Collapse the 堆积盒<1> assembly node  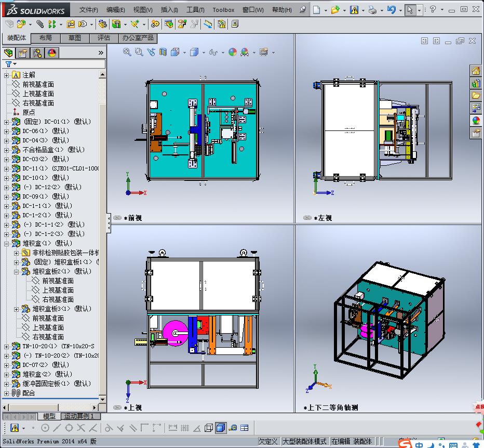6,244
